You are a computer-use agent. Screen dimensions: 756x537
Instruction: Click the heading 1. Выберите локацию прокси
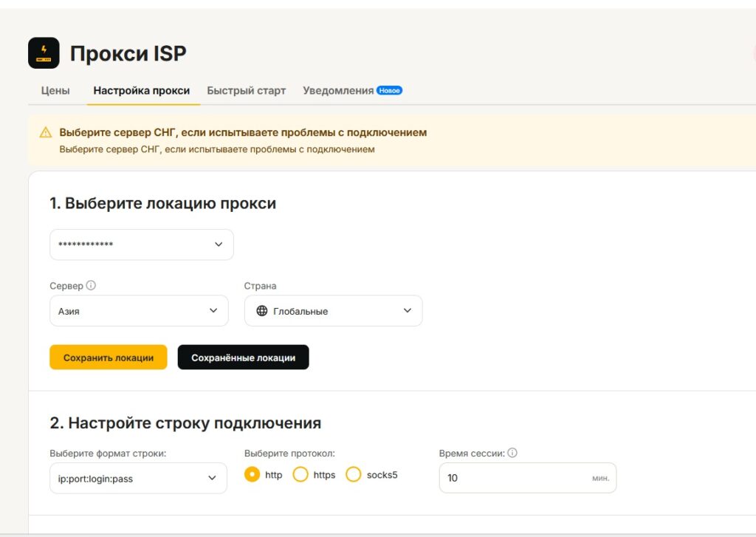pos(163,203)
